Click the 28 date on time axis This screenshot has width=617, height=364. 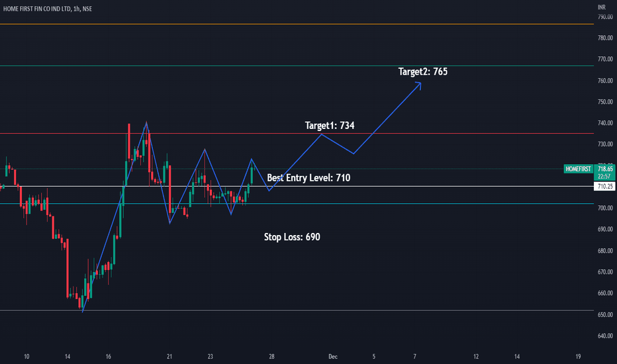click(271, 357)
